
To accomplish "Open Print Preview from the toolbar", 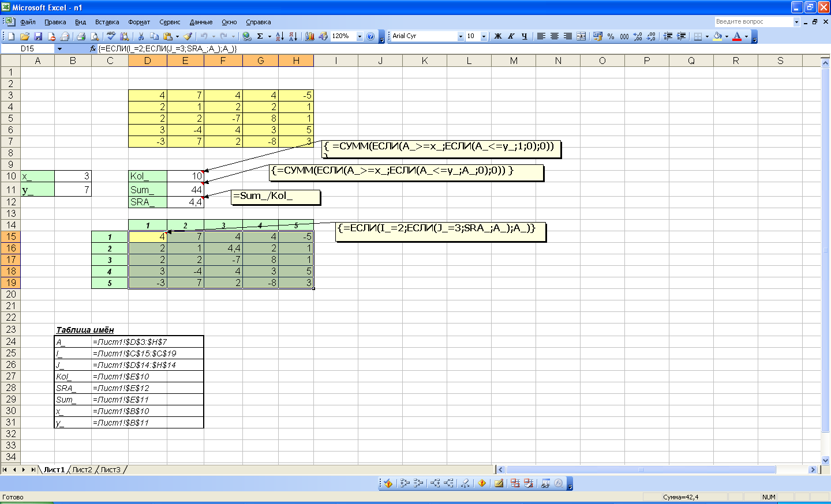I will pos(95,36).
